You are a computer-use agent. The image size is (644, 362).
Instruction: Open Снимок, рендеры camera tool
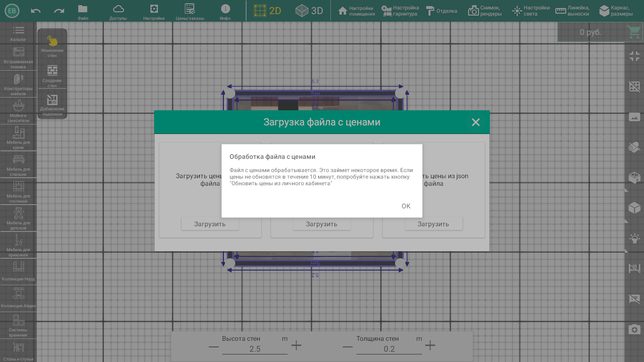485,10
